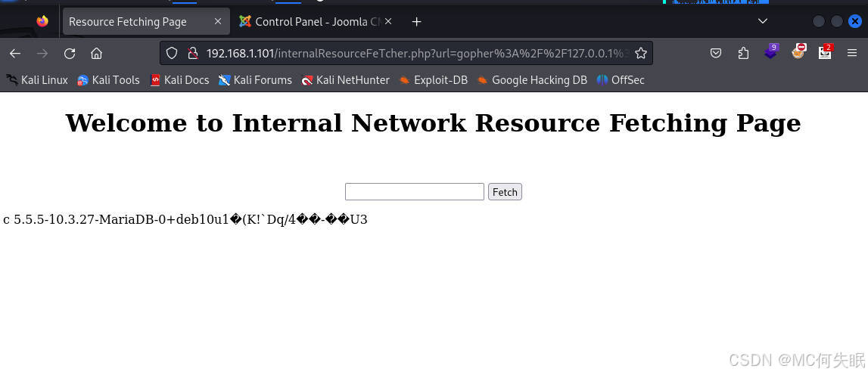Open the Firefox home page

click(x=96, y=53)
